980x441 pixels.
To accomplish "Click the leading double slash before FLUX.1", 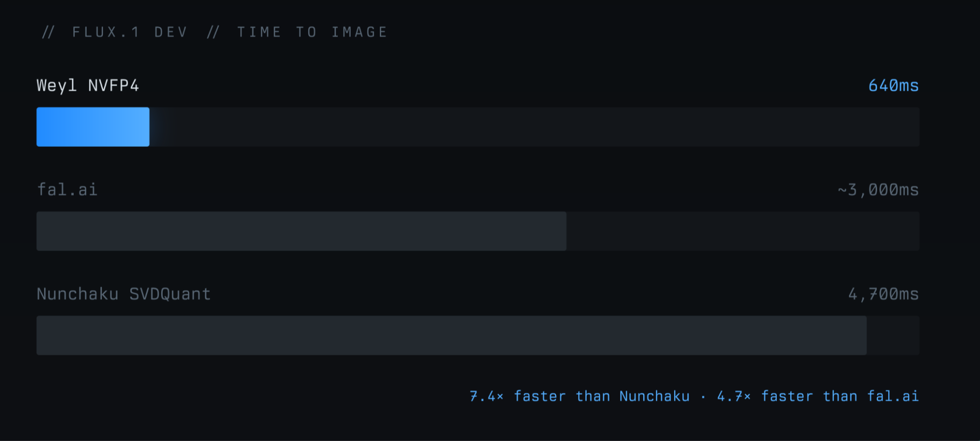I will [48, 32].
